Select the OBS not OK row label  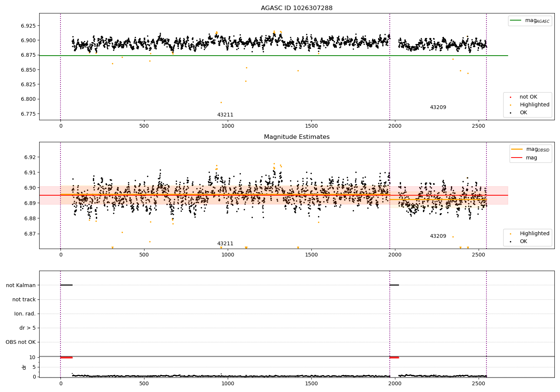(21, 342)
